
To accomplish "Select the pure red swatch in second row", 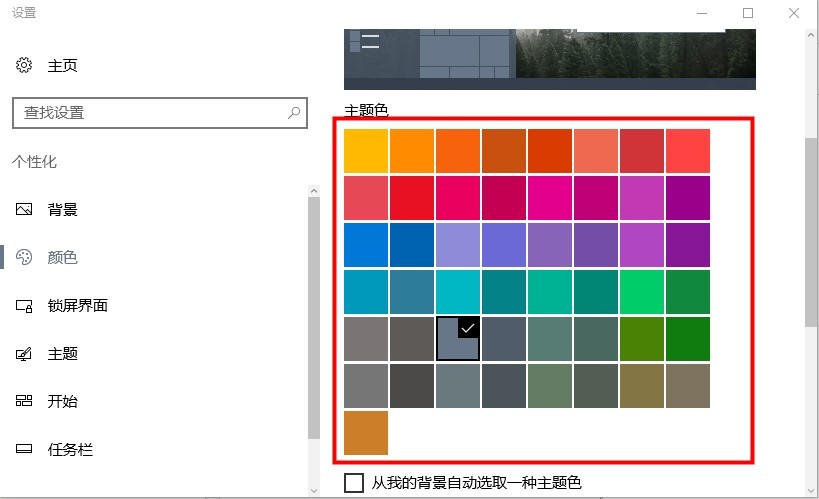I will pyautogui.click(x=412, y=198).
